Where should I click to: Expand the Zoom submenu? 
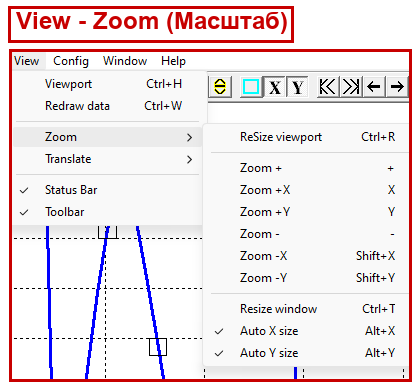coord(107,137)
